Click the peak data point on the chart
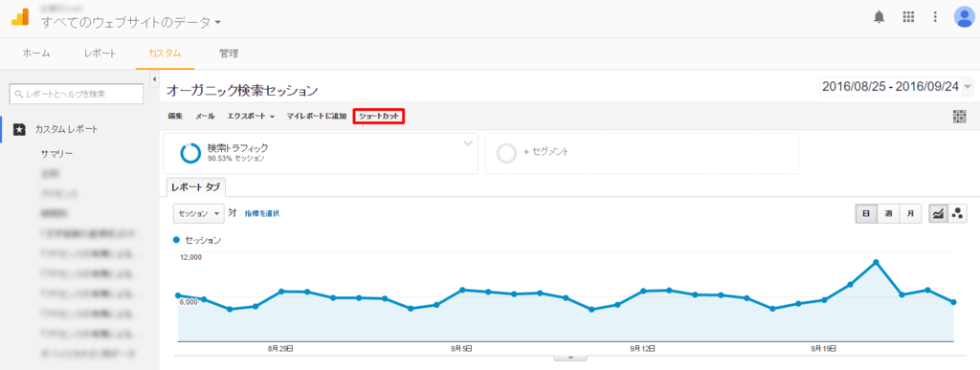Image resolution: width=980 pixels, height=370 pixels. 877,262
